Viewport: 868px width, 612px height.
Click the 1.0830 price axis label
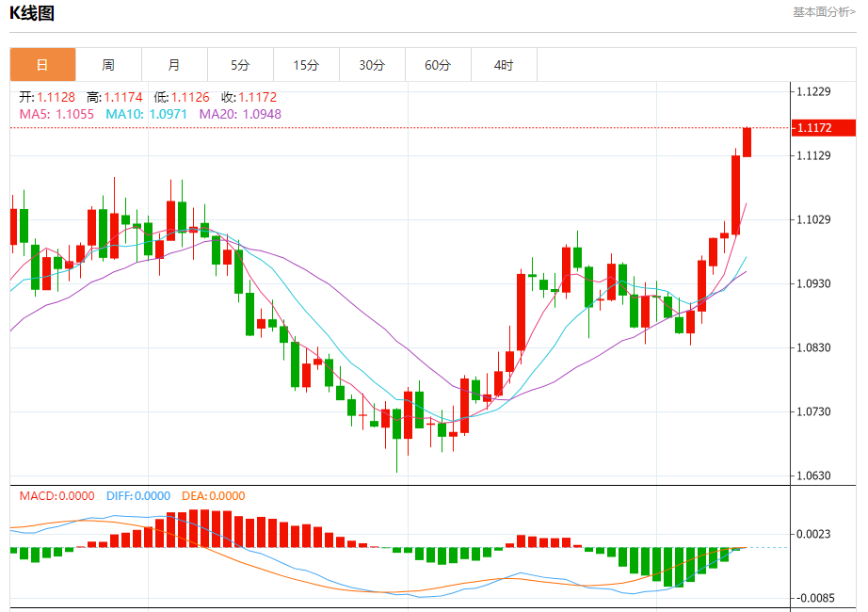click(813, 347)
